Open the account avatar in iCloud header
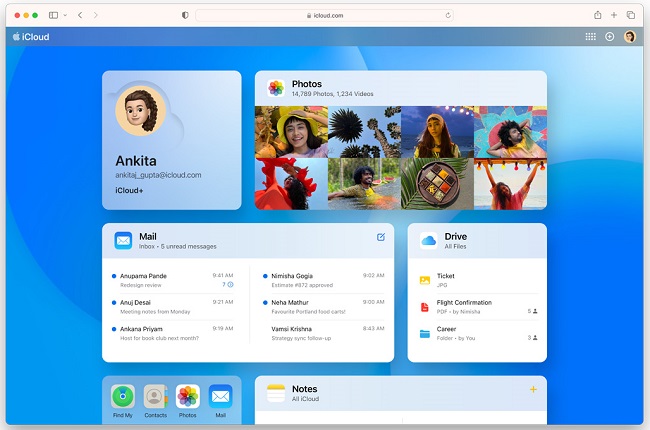 tap(630, 36)
